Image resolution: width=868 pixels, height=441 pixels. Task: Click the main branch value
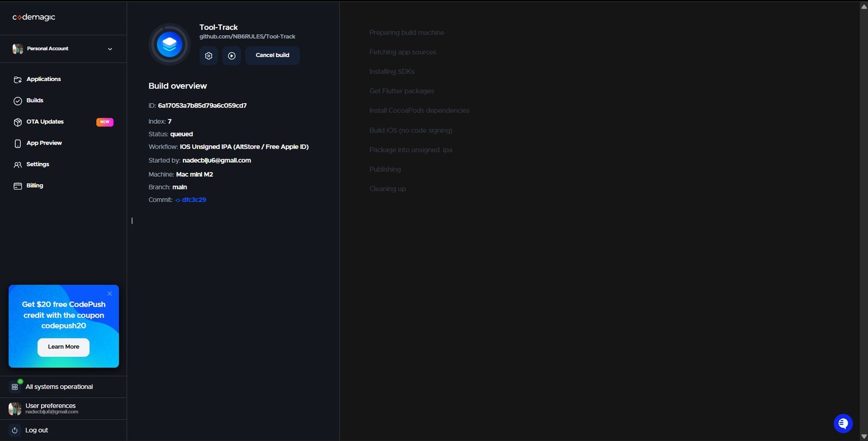tap(180, 187)
